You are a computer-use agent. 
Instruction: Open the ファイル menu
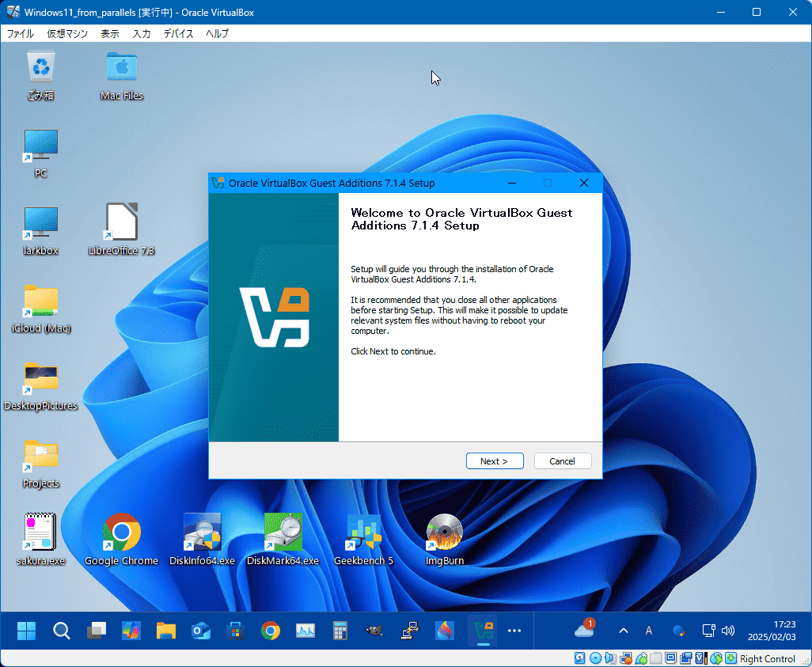pos(21,34)
